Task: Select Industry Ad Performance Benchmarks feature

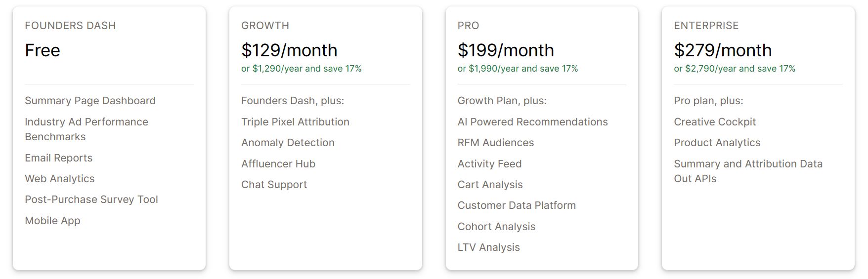Action: (x=87, y=129)
